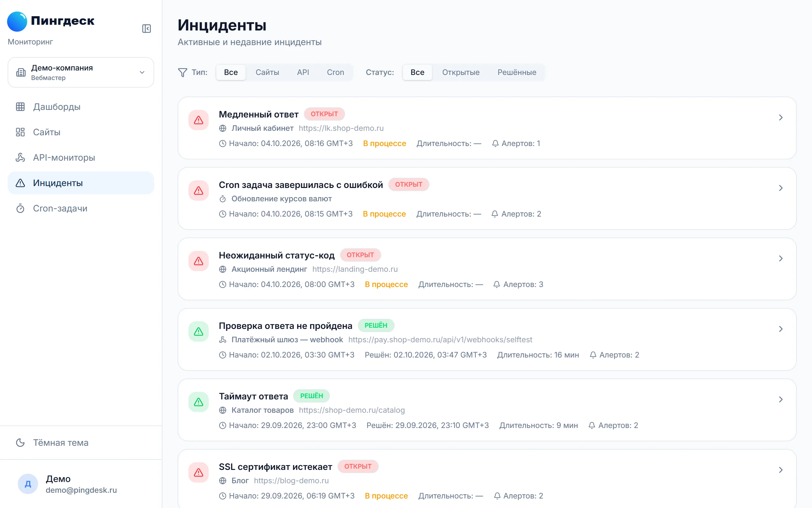Image resolution: width=812 pixels, height=508 pixels.
Task: Select Инциденты in the sidebar
Action: coord(81,183)
